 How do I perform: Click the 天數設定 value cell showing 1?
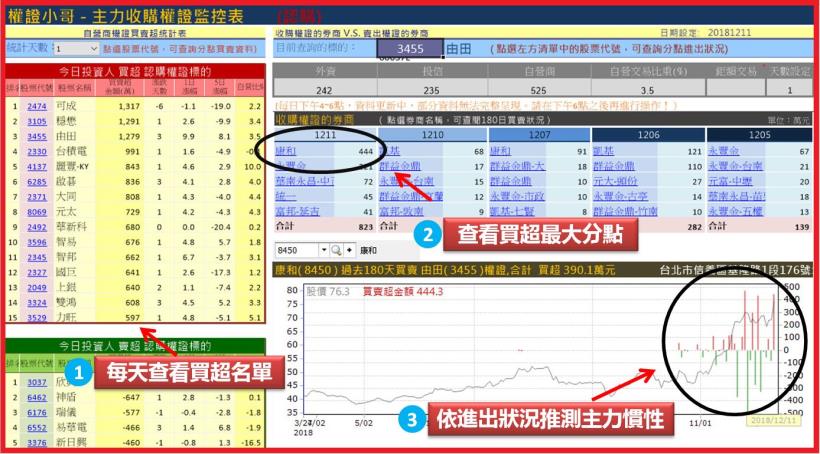(790, 90)
